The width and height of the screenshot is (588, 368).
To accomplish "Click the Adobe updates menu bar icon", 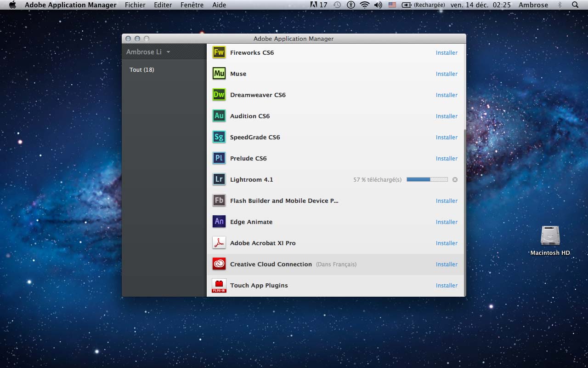I will [319, 5].
